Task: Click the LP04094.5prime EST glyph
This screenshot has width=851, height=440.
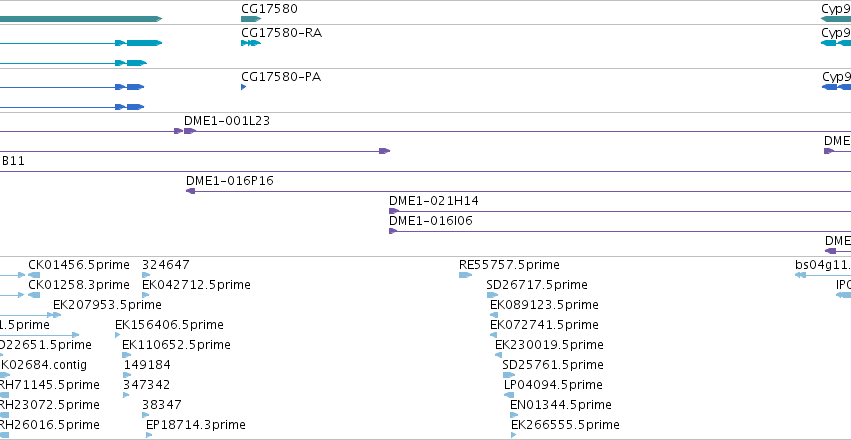Action: click(509, 395)
